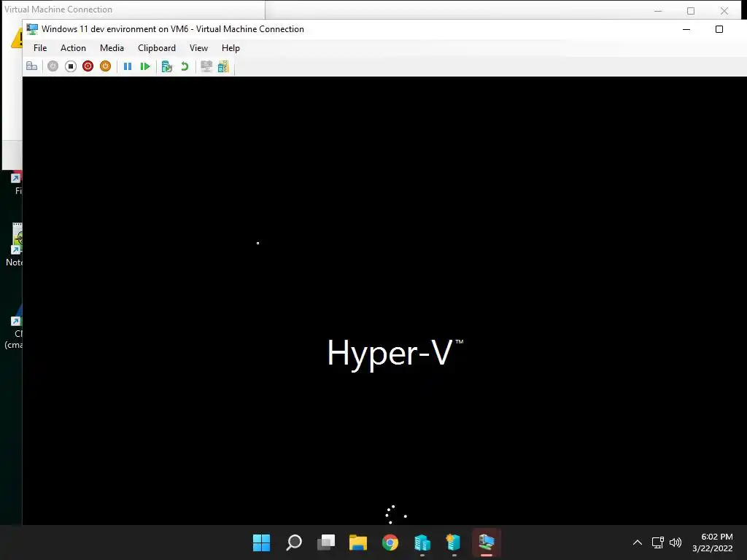This screenshot has height=560, width=747.
Task: Open the Windows Start menu
Action: coord(262,542)
